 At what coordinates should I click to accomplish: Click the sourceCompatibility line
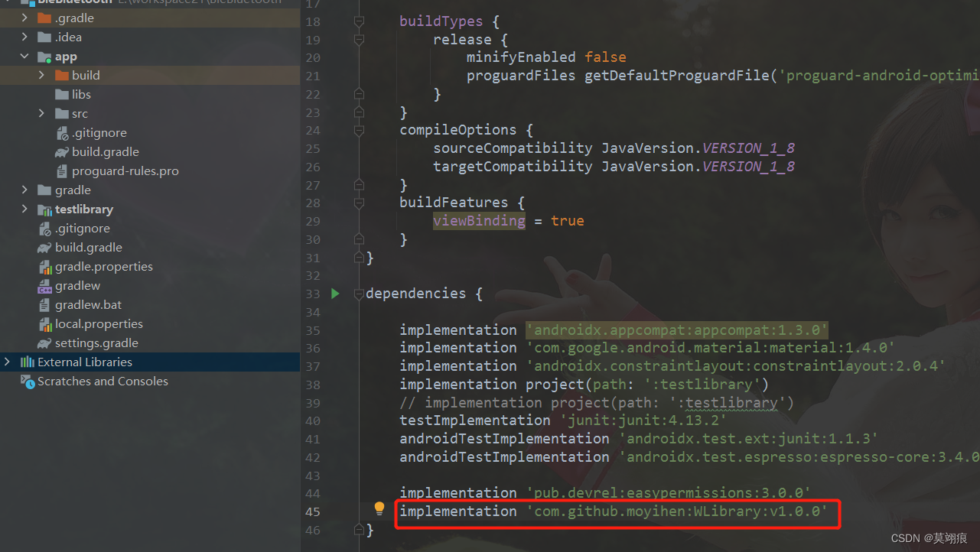point(614,148)
